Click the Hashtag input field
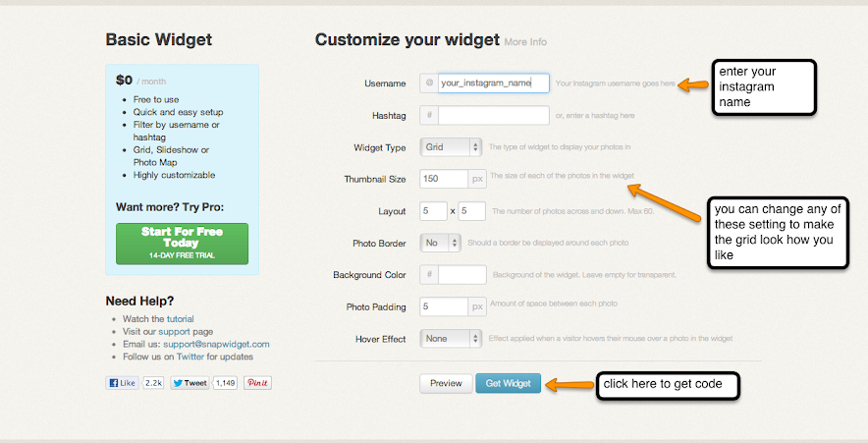This screenshot has width=868, height=443. 494,115
